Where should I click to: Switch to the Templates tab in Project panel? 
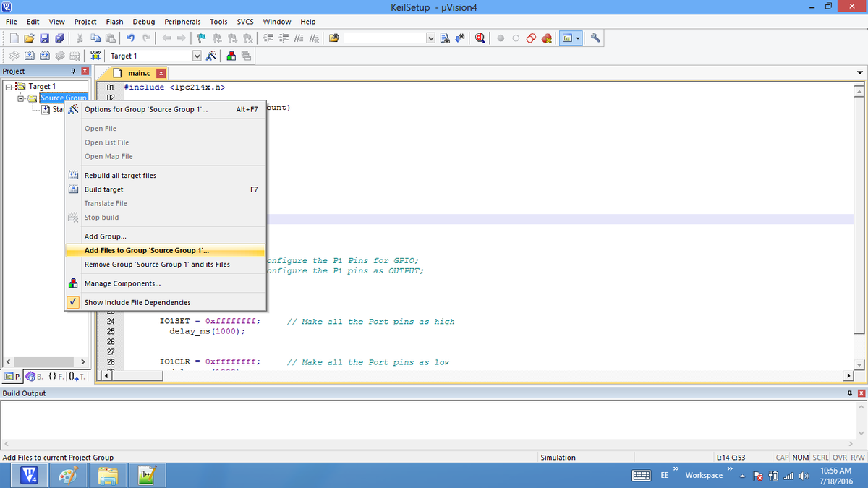76,377
